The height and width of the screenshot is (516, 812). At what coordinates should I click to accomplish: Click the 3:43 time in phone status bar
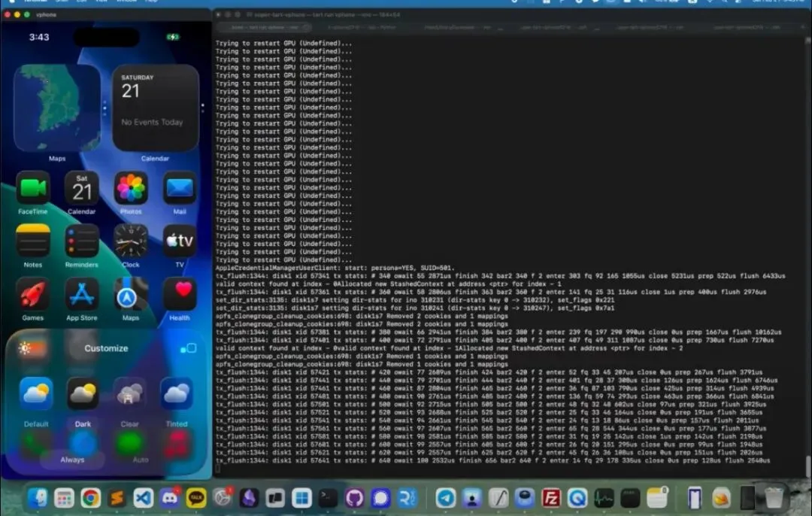click(x=39, y=38)
